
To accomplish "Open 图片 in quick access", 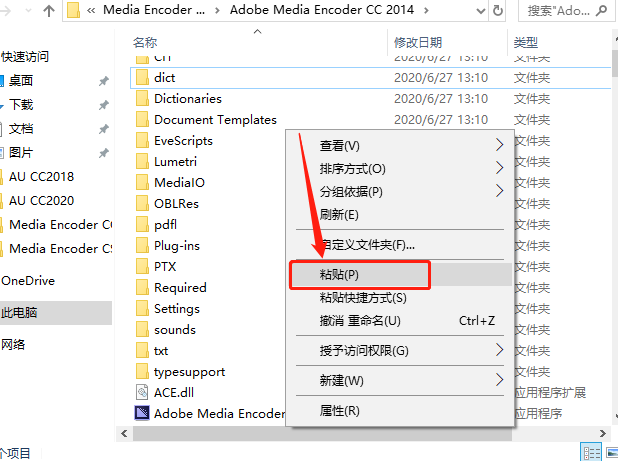I will tap(20, 152).
